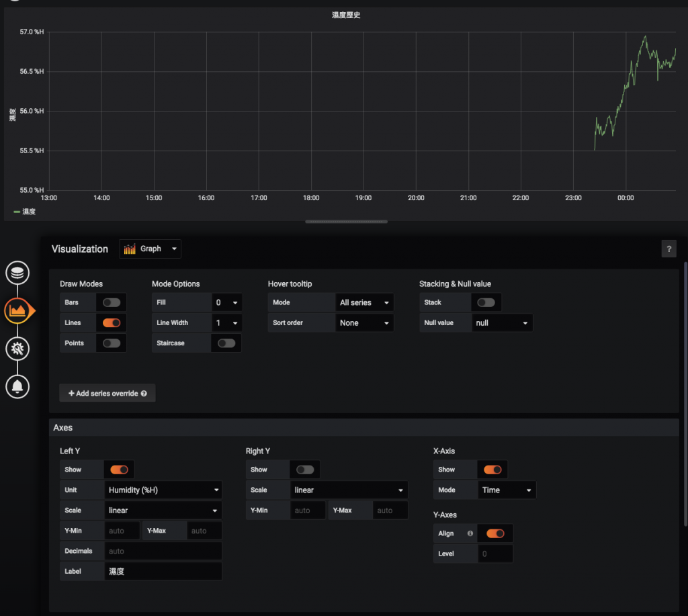This screenshot has width=688, height=616.
Task: Click the help question mark button
Action: click(x=669, y=249)
